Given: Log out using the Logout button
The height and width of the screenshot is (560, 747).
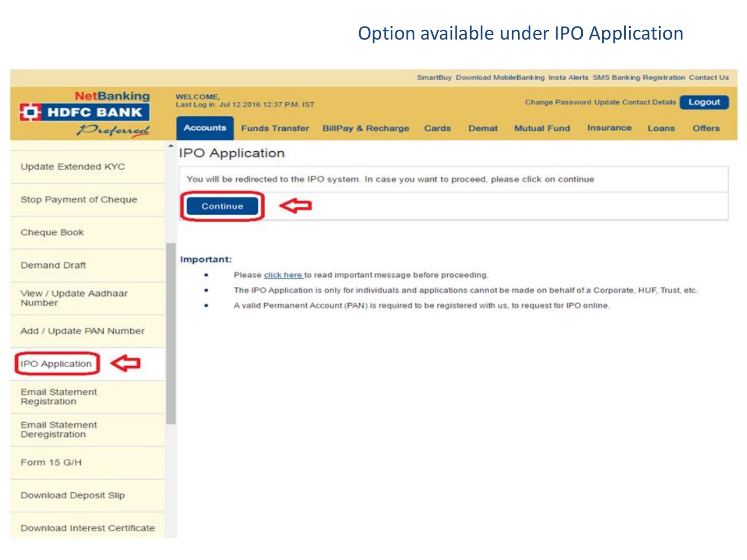Looking at the screenshot, I should pyautogui.click(x=704, y=102).
